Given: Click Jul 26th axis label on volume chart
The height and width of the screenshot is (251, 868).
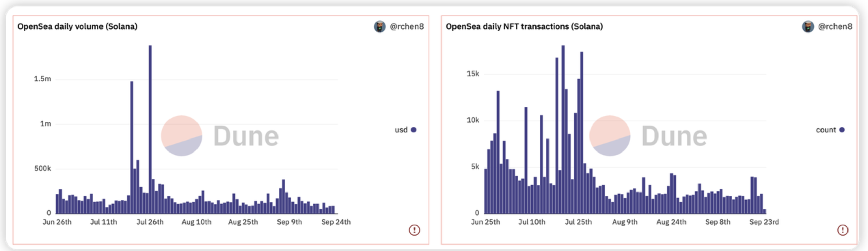Looking at the screenshot, I should pyautogui.click(x=150, y=222).
